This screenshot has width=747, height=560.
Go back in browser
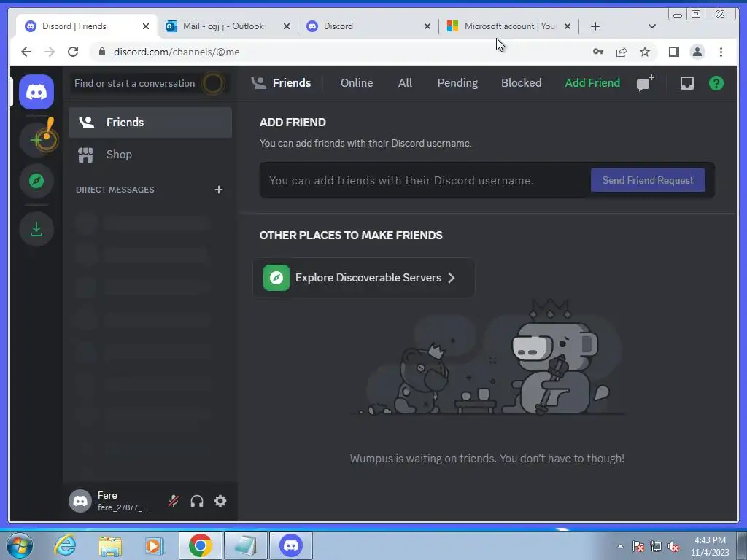coord(26,52)
